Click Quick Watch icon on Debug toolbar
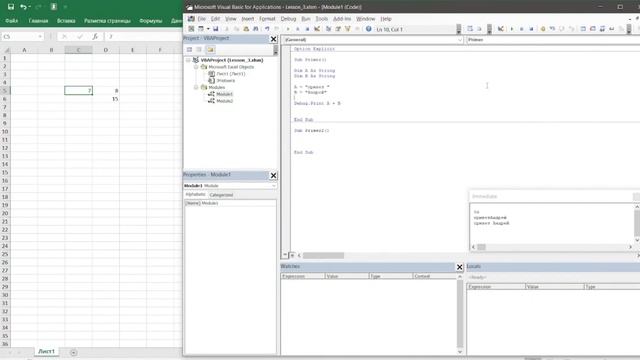The image size is (640, 360). [x=612, y=29]
